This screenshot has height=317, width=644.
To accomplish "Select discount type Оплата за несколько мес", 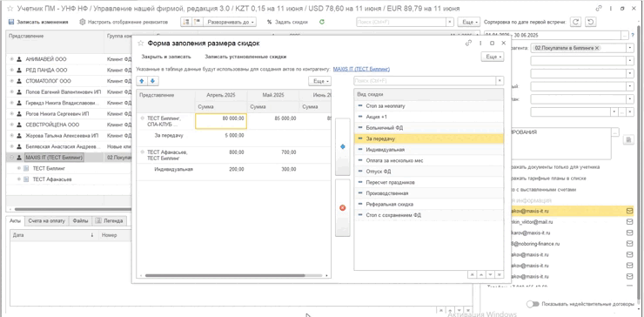I will pos(428,160).
